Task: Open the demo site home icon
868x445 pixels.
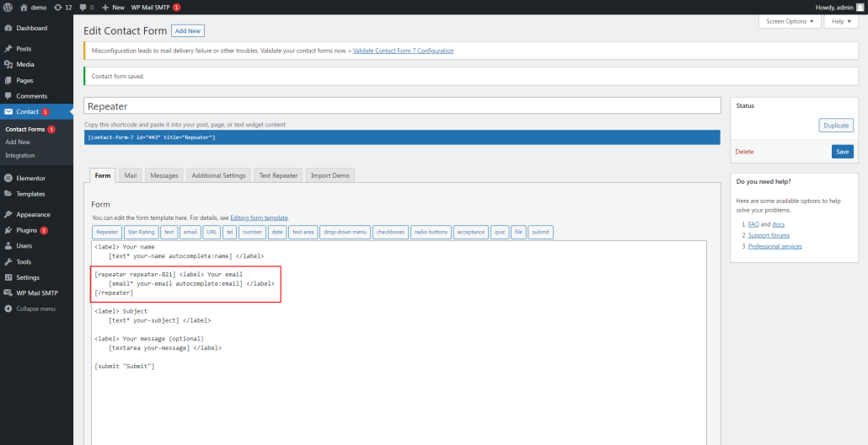Action: pyautogui.click(x=24, y=8)
